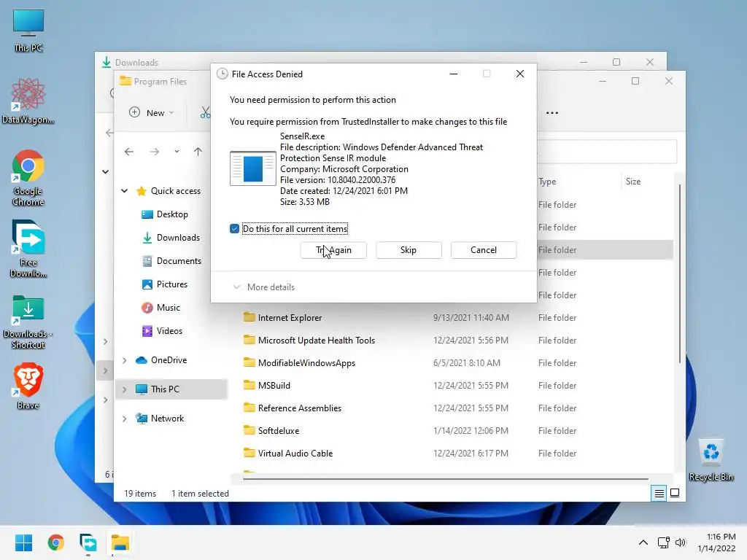Click the horizontal scrollbar in file list
The image size is (747, 560).
click(x=446, y=478)
